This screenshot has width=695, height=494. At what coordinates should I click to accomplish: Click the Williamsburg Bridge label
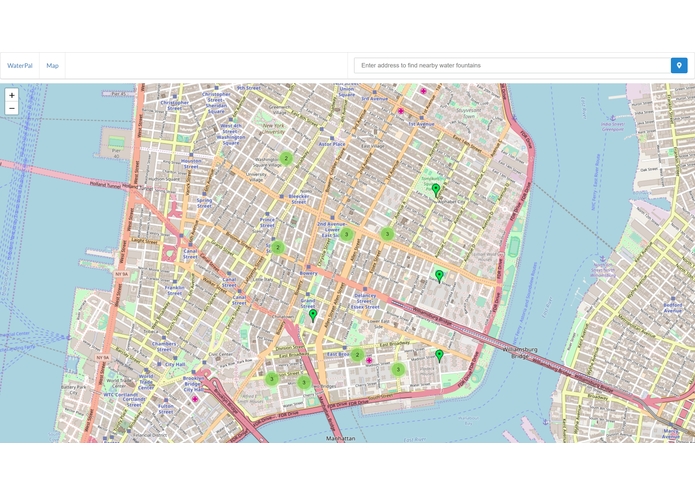[x=520, y=353]
